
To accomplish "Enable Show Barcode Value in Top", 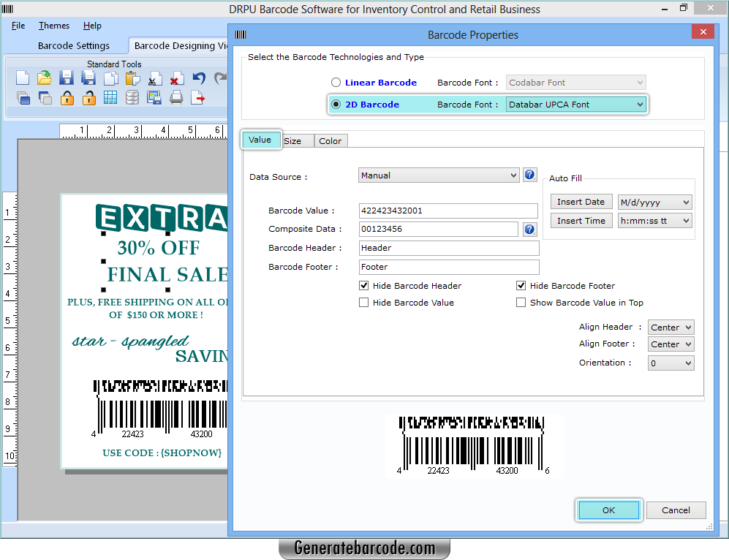I will pyautogui.click(x=521, y=302).
